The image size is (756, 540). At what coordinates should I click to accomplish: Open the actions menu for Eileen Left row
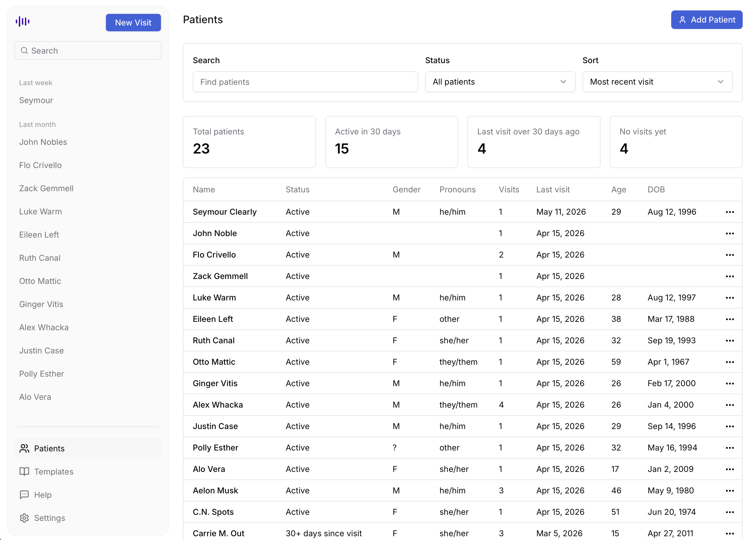tap(729, 319)
